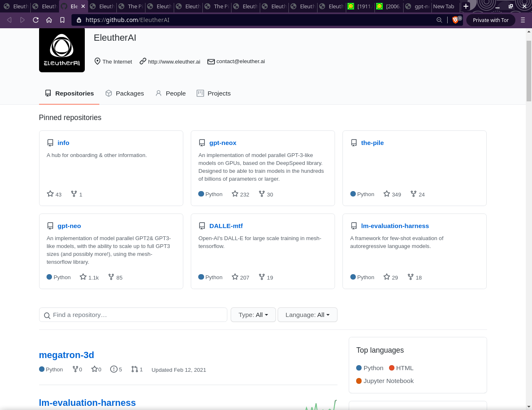532x410 pixels.
Task: Switch to the Repositories tab
Action: click(x=69, y=93)
